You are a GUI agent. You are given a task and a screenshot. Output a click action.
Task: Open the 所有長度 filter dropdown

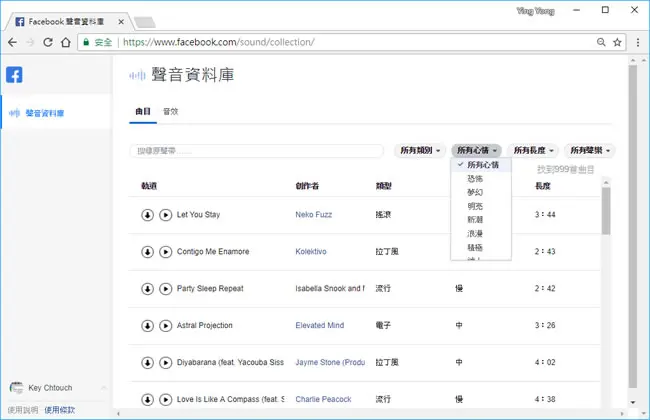coord(533,151)
